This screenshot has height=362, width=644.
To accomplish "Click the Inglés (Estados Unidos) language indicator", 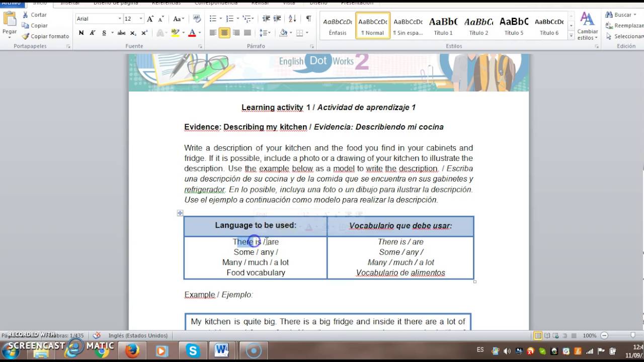I will [x=138, y=335].
